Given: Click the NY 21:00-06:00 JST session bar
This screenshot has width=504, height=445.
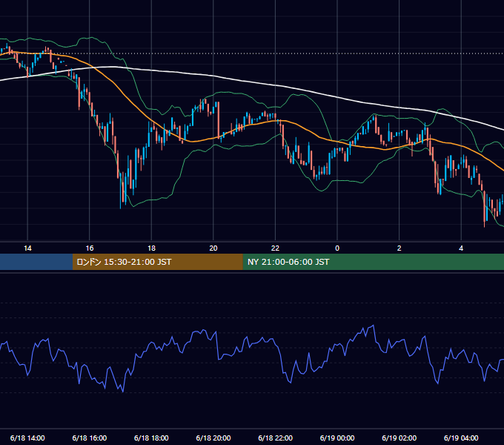Looking at the screenshot, I should pos(373,262).
